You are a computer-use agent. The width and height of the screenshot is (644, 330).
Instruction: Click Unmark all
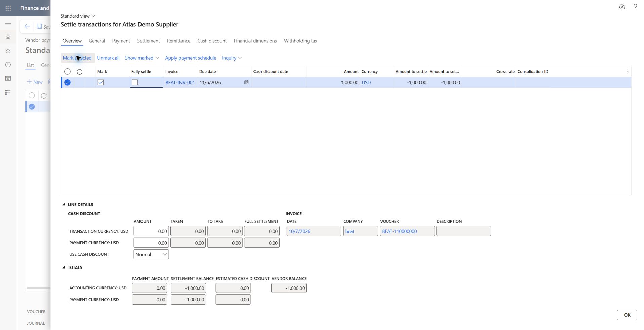[108, 58]
